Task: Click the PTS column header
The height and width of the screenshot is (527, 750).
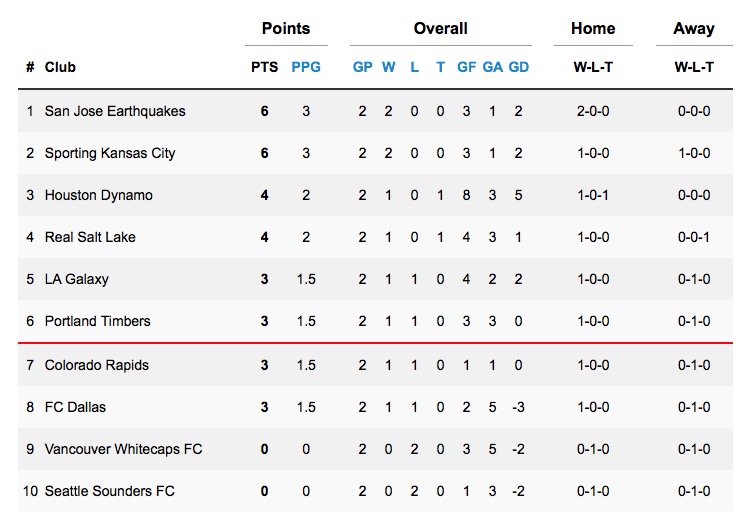Action: tap(264, 67)
